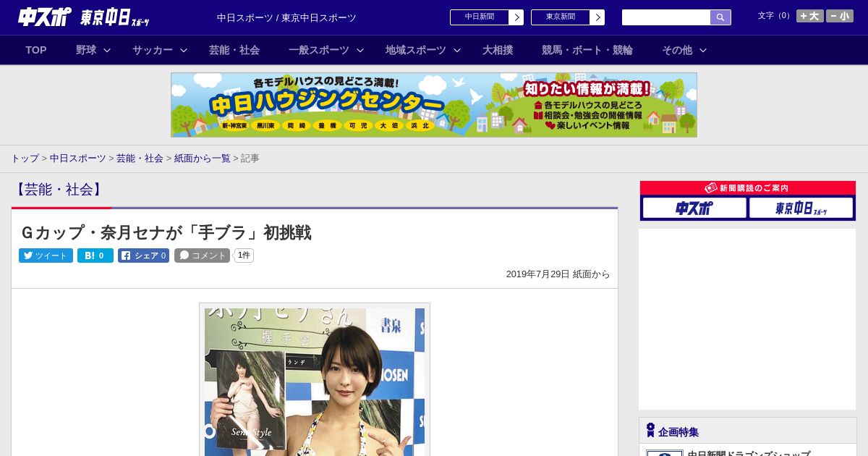Open the 大相撲 menu item
868x456 pixels.
498,50
